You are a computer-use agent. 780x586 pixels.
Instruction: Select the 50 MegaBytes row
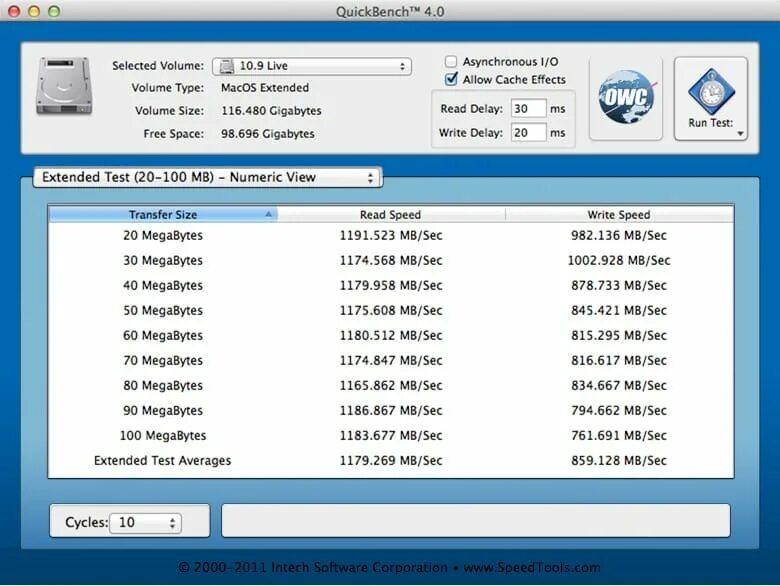(x=390, y=310)
